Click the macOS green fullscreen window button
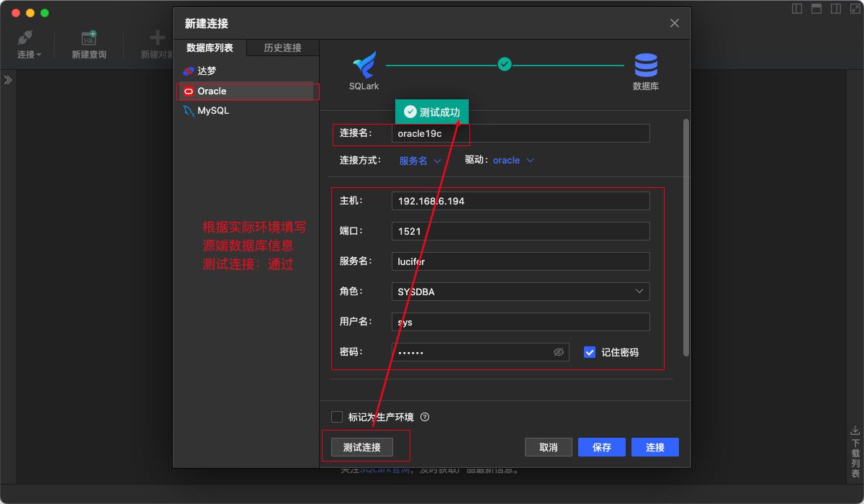The width and height of the screenshot is (864, 504). click(45, 13)
